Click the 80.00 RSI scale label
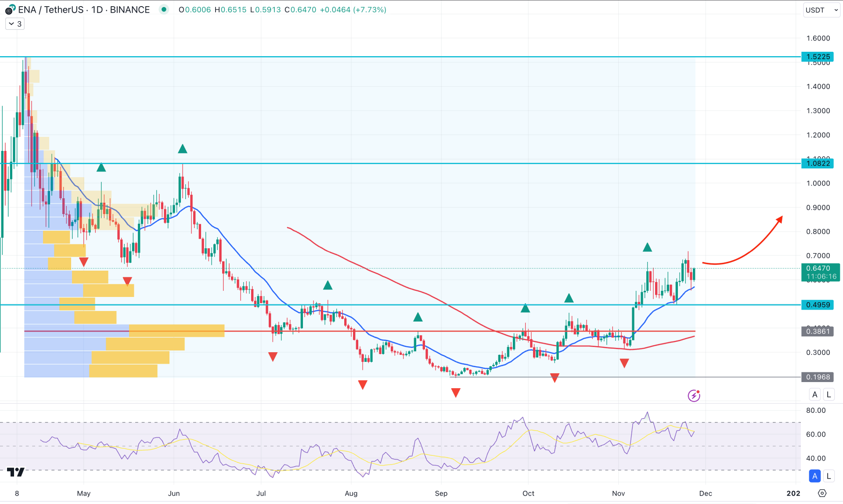 click(x=816, y=410)
